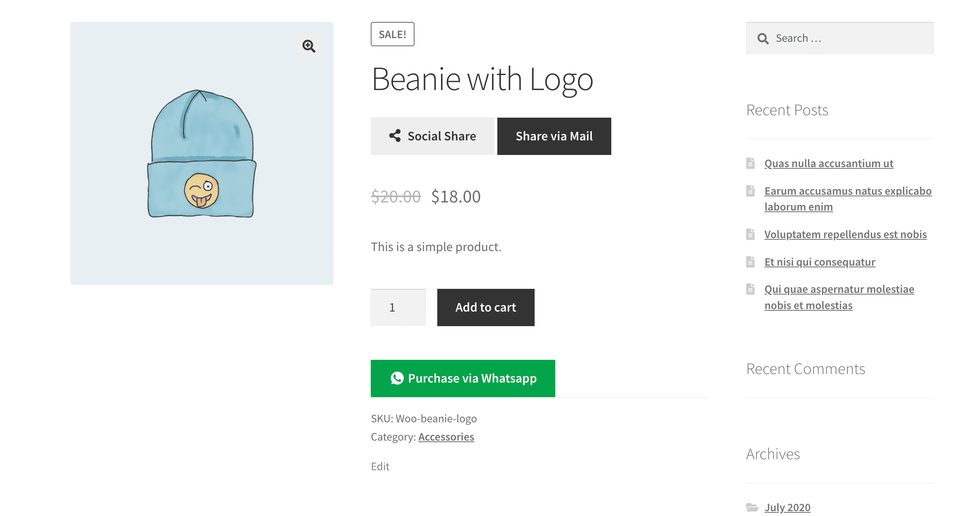Click the Edit link below SKU
The height and width of the screenshot is (516, 980).
tap(379, 465)
